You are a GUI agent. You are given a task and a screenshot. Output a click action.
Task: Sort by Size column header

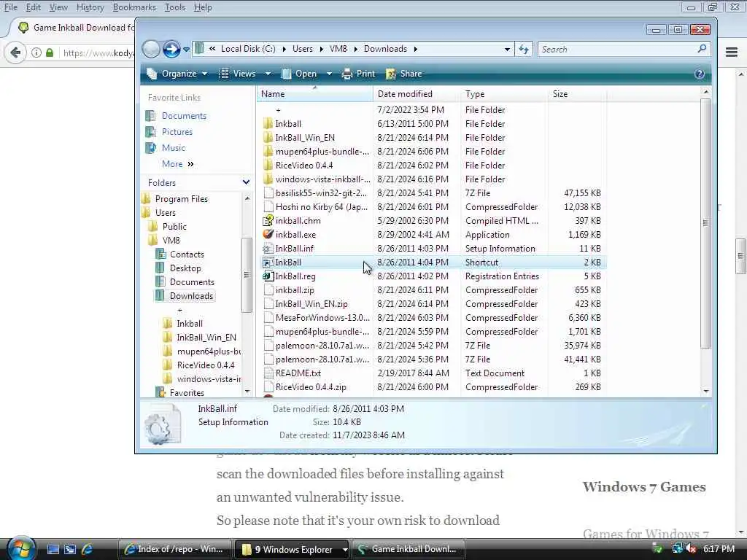click(577, 94)
